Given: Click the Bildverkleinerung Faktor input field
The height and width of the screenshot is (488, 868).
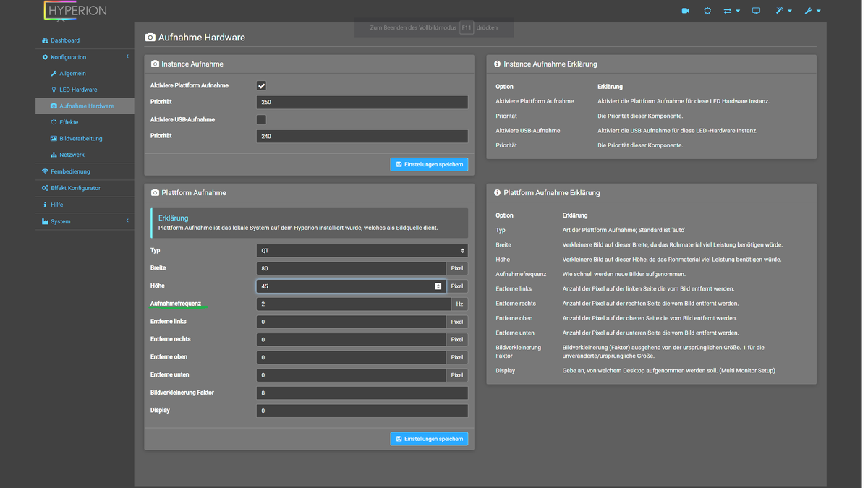Looking at the screenshot, I should pos(362,393).
